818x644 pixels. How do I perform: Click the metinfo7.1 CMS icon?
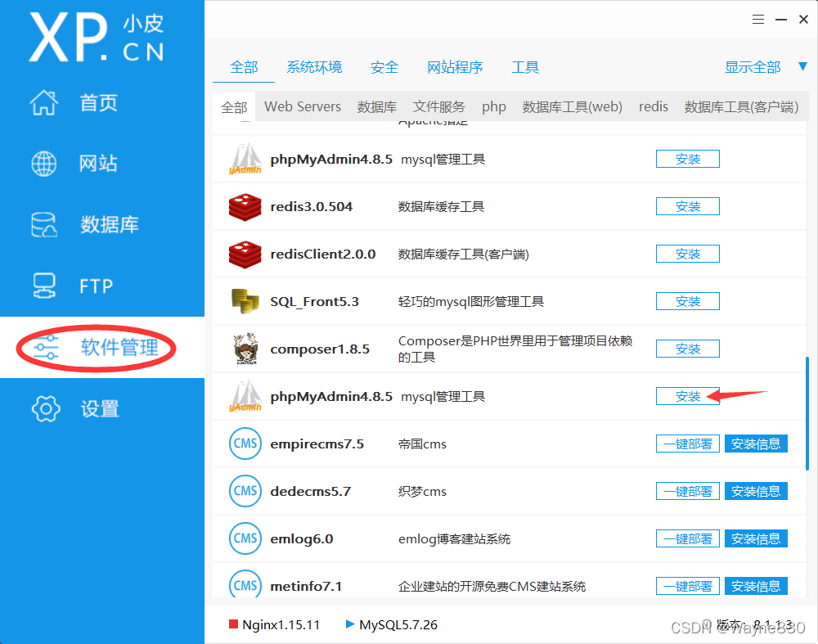point(245,584)
